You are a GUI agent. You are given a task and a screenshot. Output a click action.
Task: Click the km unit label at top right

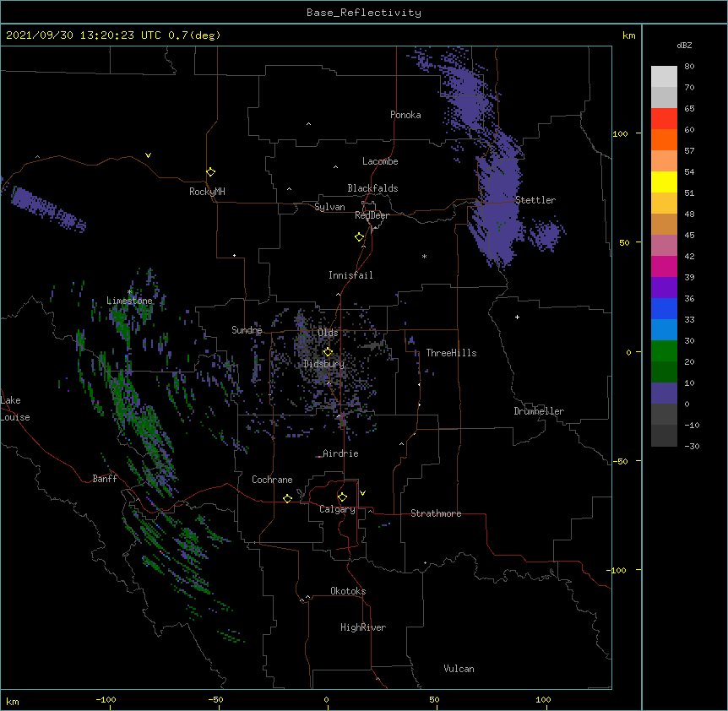click(628, 35)
